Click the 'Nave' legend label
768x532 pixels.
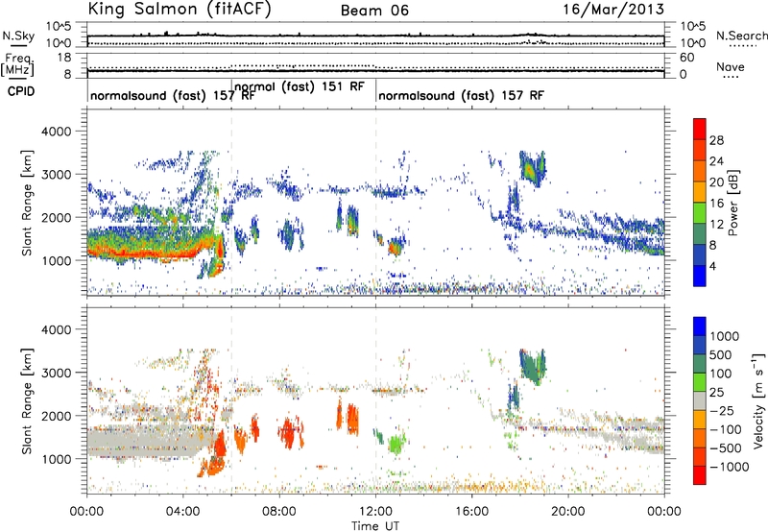click(731, 67)
